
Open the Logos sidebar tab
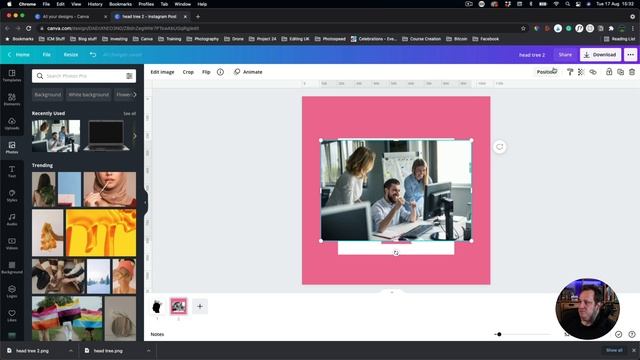tap(12, 291)
